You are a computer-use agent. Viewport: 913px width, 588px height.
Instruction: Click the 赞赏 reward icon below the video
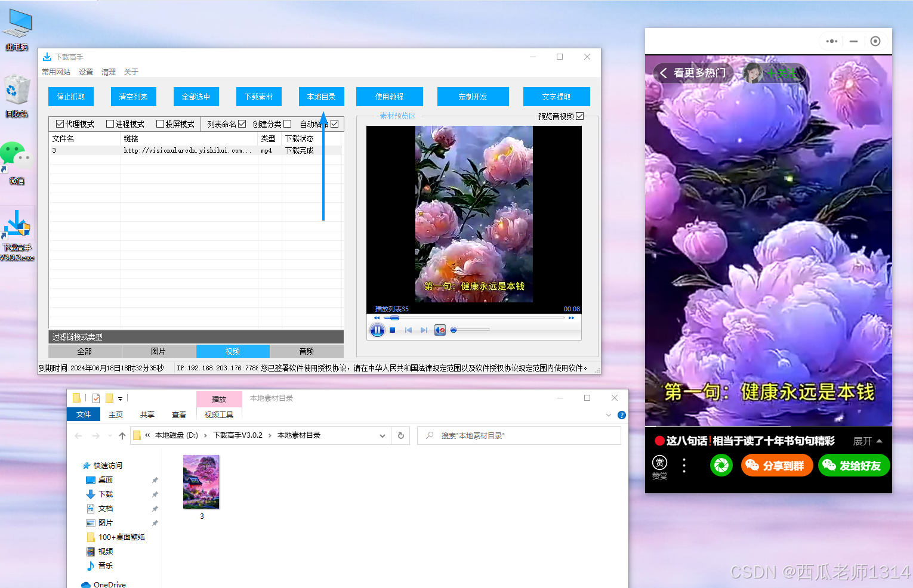[659, 467]
